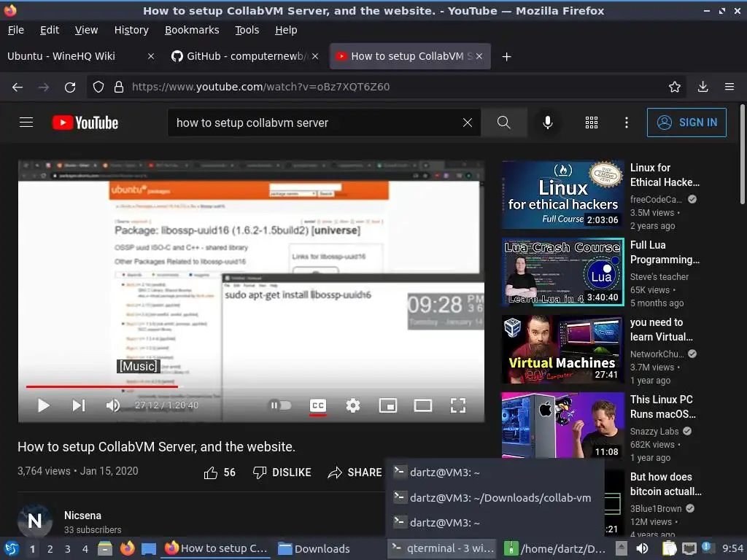Open the YouTube guide hamburger menu
747x560 pixels.
pyautogui.click(x=26, y=122)
